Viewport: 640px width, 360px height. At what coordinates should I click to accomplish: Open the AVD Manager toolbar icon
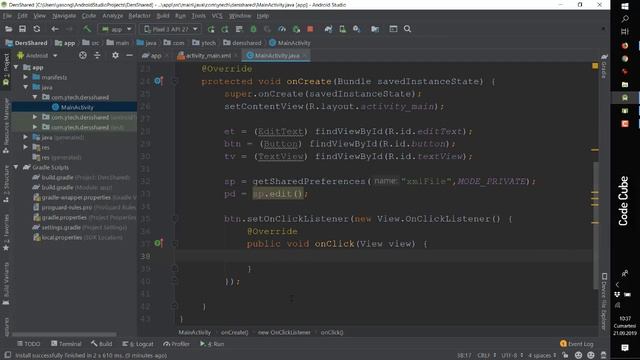coord(342,29)
